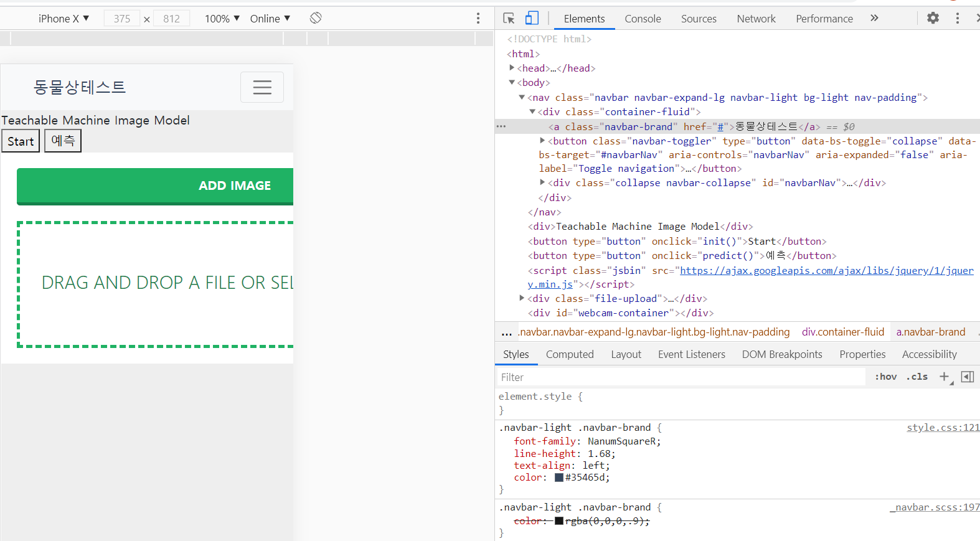980x541 pixels.
Task: Expand the file-upload div node
Action: click(x=522, y=298)
